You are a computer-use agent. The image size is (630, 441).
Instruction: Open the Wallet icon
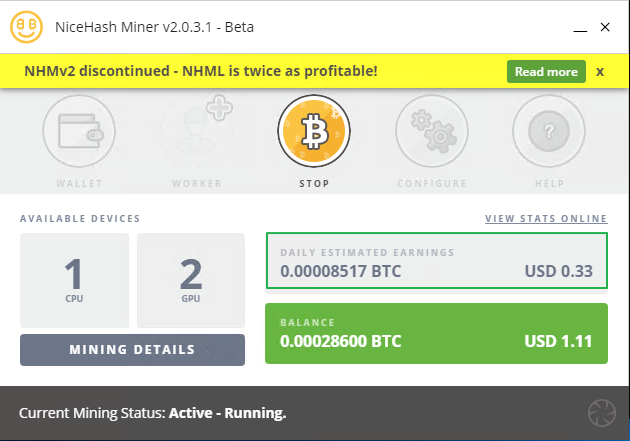click(79, 131)
